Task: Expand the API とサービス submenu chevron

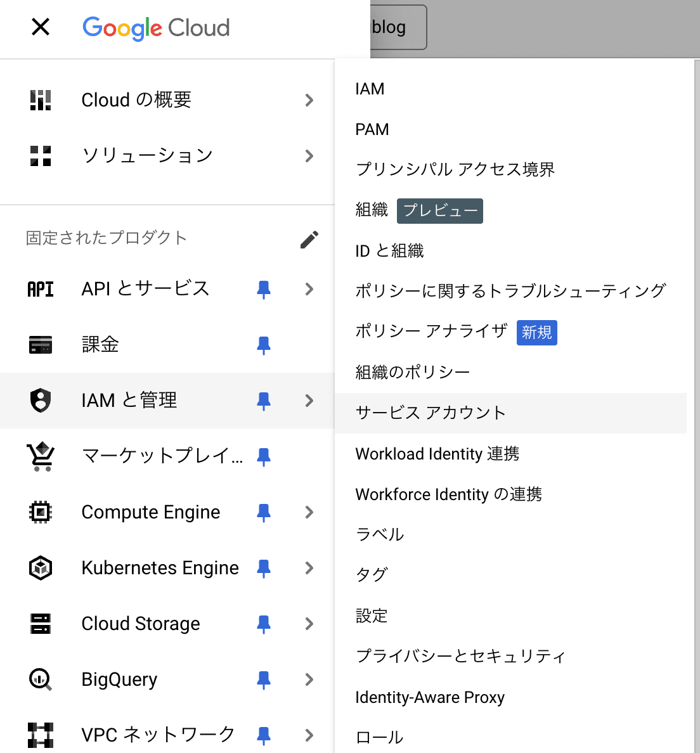Action: [x=309, y=289]
